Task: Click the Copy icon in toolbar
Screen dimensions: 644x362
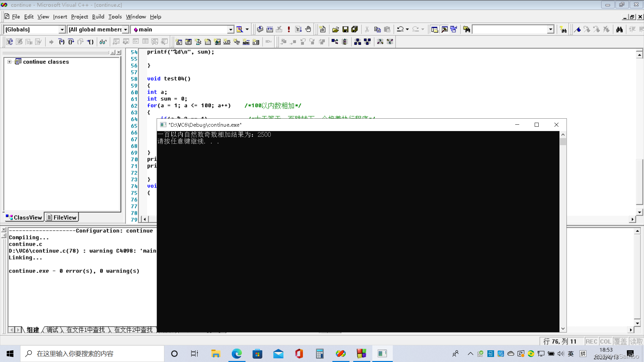Action: (x=377, y=29)
